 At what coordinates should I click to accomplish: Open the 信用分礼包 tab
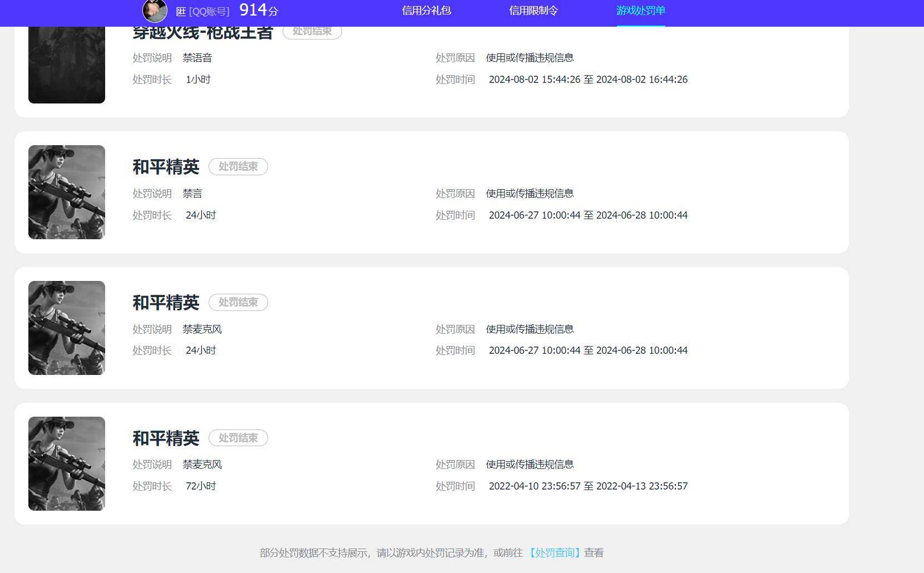[x=427, y=11]
